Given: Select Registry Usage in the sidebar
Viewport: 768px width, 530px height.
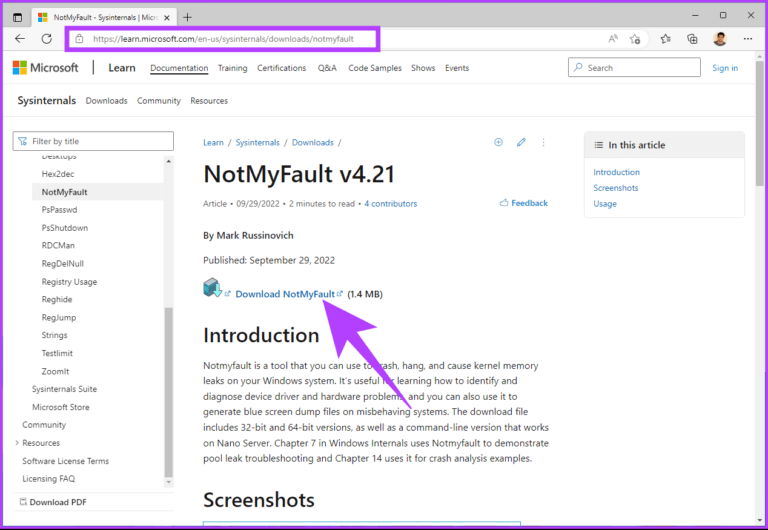Looking at the screenshot, I should 69,282.
